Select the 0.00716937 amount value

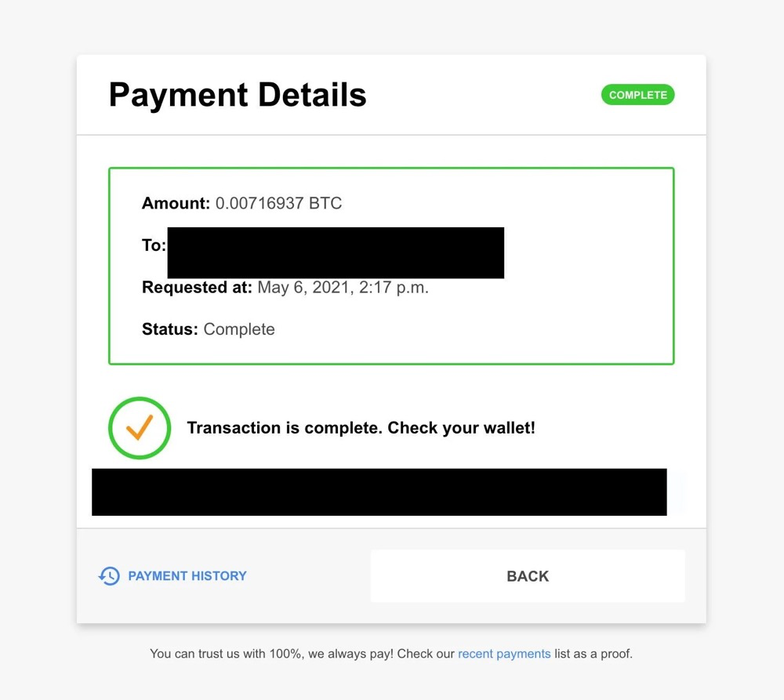point(259,204)
